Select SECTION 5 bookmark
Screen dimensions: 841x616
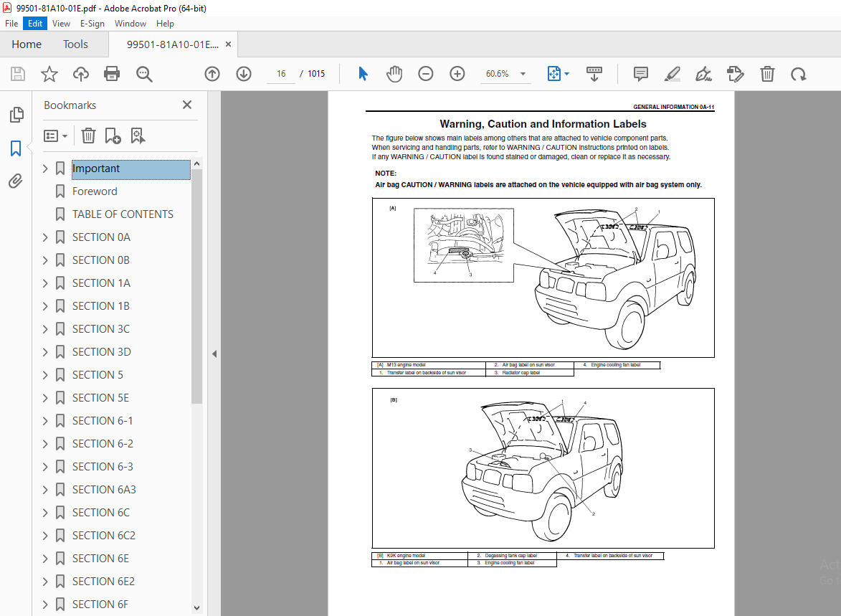pyautogui.click(x=98, y=375)
